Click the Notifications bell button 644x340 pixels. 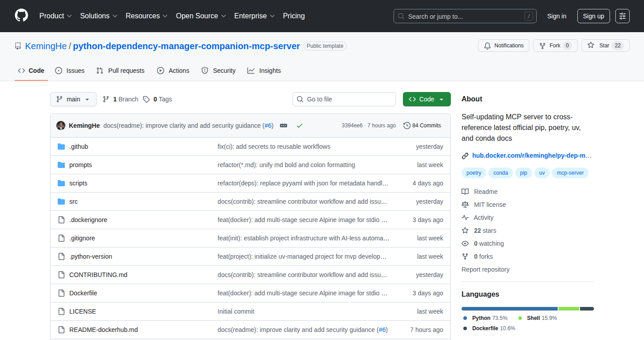(x=504, y=46)
